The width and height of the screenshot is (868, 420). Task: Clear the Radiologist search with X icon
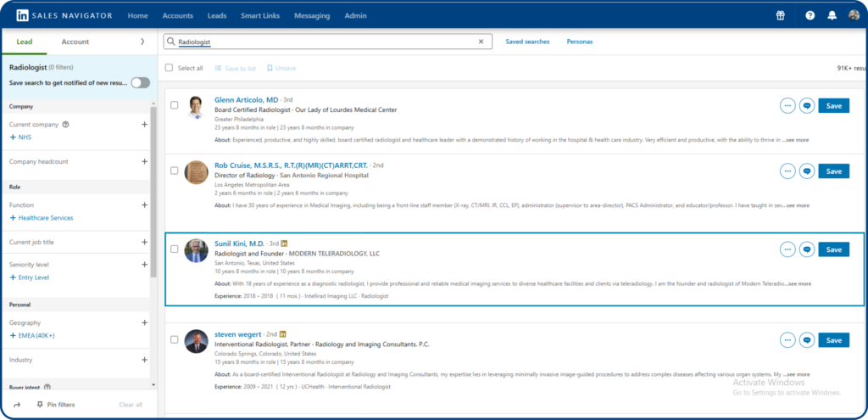click(481, 42)
